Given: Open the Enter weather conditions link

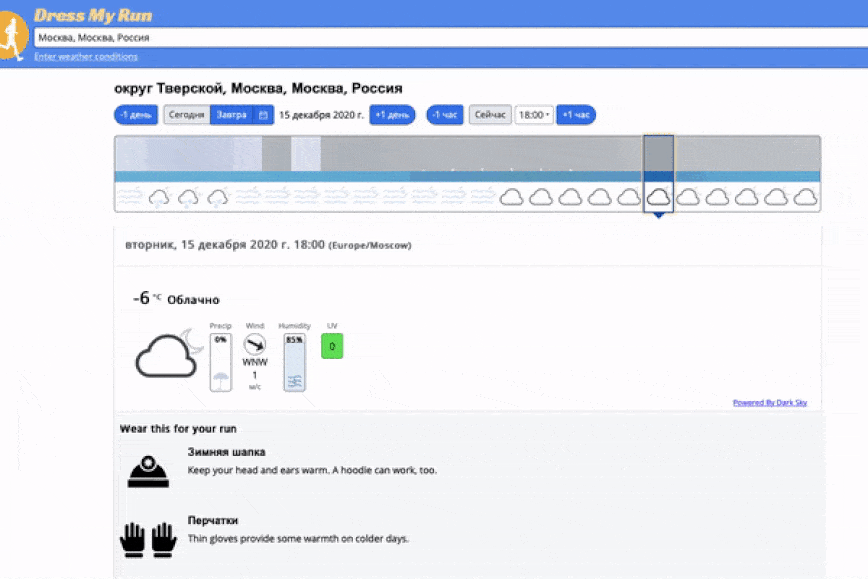Looking at the screenshot, I should pos(86,57).
